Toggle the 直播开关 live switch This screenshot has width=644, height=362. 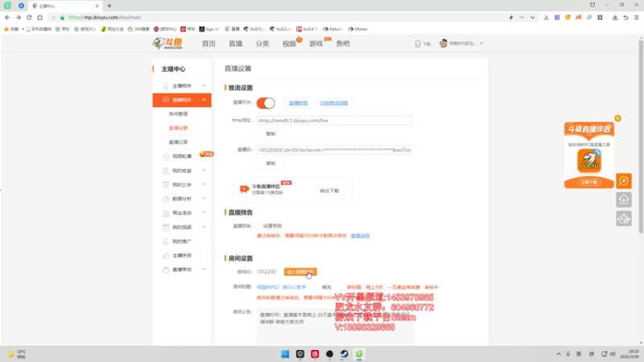coord(266,103)
